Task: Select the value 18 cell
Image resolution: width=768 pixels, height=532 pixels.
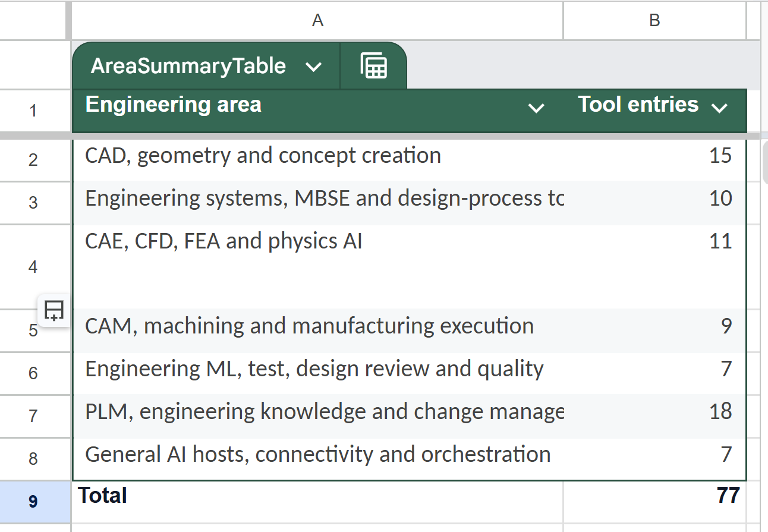Action: click(654, 416)
